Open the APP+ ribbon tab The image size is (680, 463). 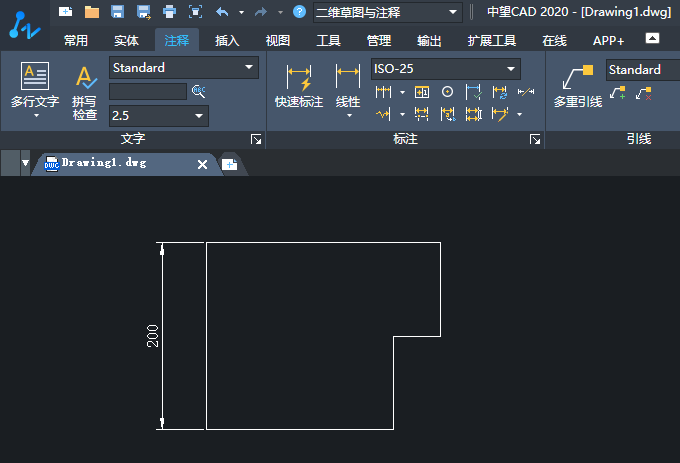(608, 40)
